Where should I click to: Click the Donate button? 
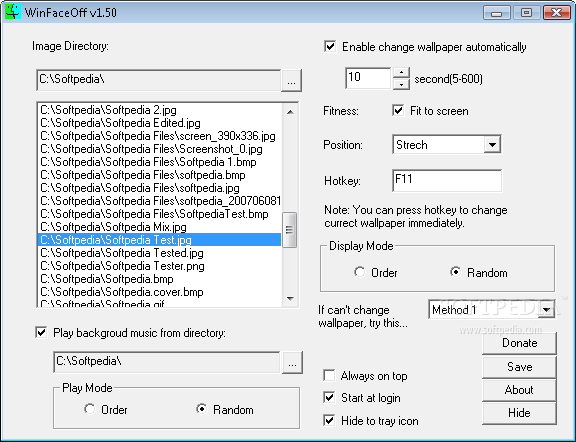coord(519,343)
